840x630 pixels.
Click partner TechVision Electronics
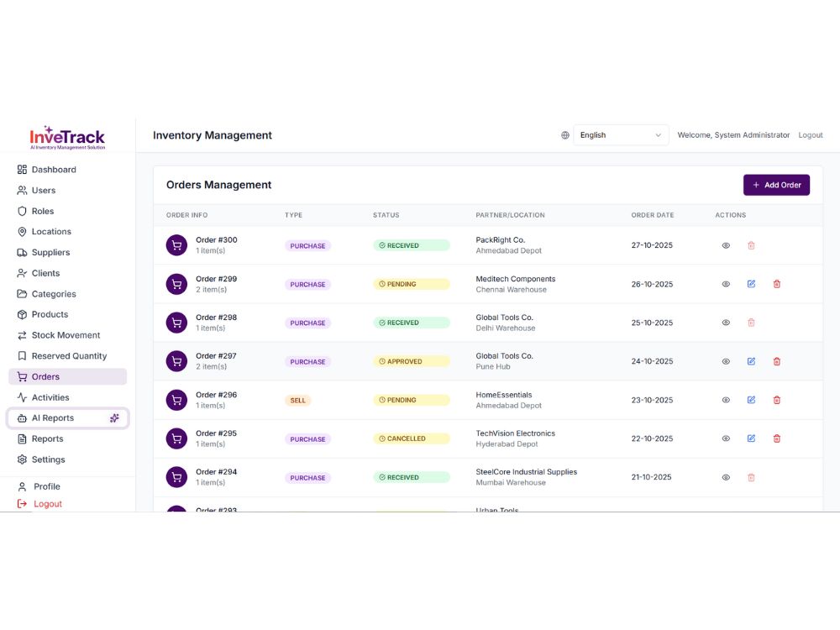pyautogui.click(x=516, y=433)
